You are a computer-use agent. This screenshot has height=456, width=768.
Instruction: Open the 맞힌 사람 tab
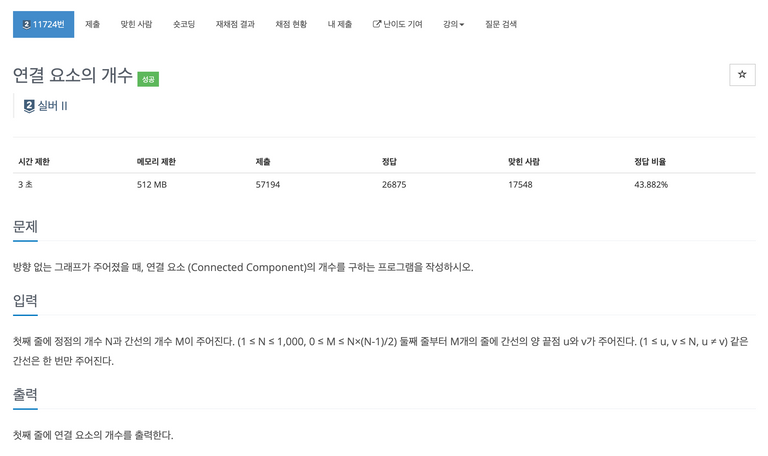click(136, 24)
